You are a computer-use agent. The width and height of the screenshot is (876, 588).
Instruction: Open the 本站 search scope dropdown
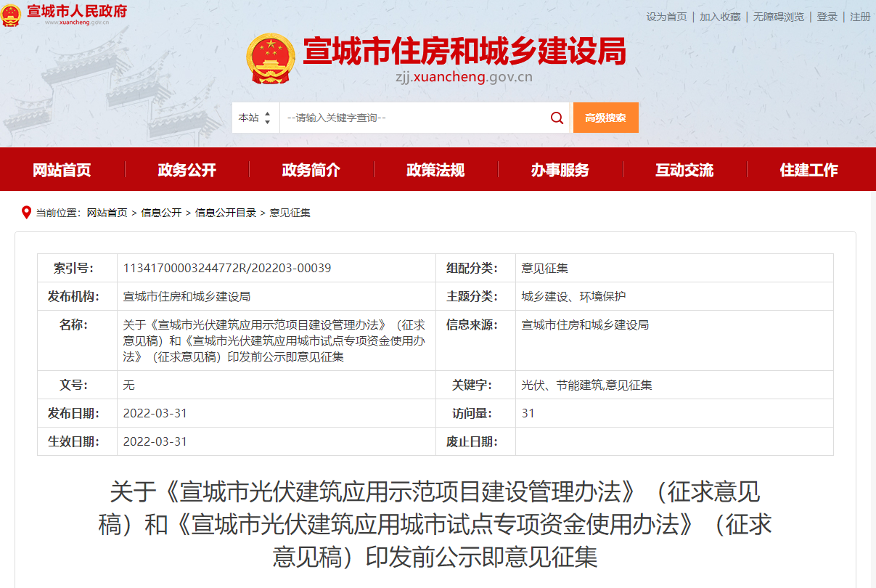(x=255, y=118)
